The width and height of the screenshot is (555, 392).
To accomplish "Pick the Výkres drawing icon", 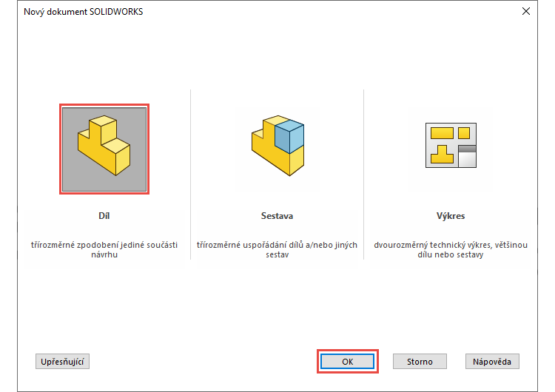I will click(451, 146).
